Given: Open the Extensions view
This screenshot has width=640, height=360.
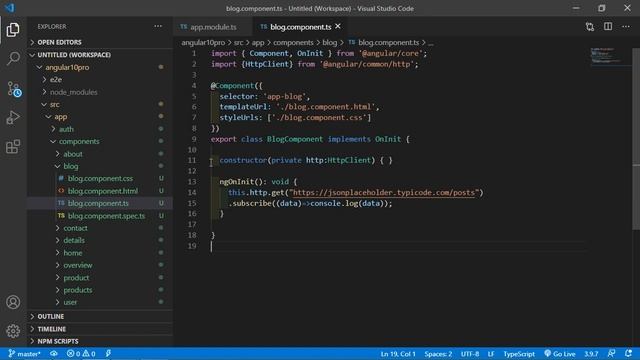Looking at the screenshot, I should point(13,147).
